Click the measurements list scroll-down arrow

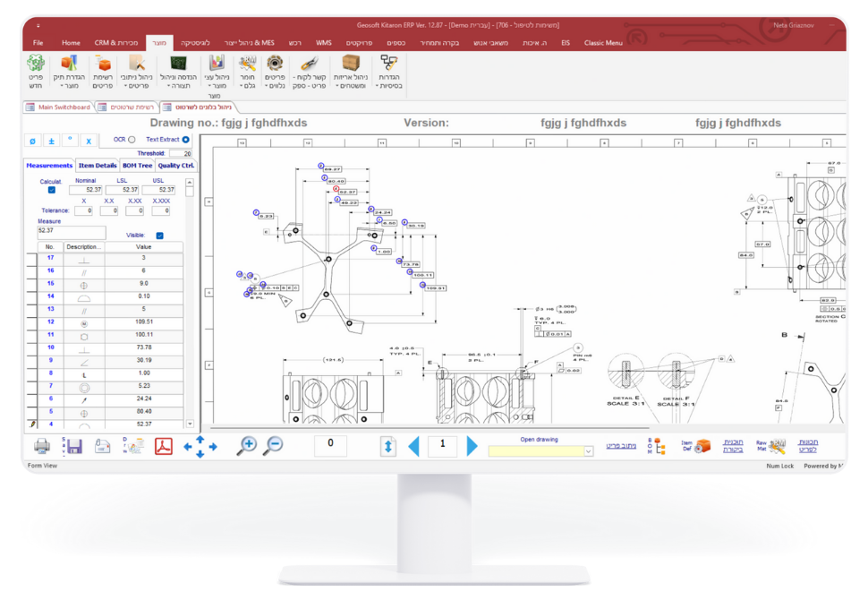190,424
